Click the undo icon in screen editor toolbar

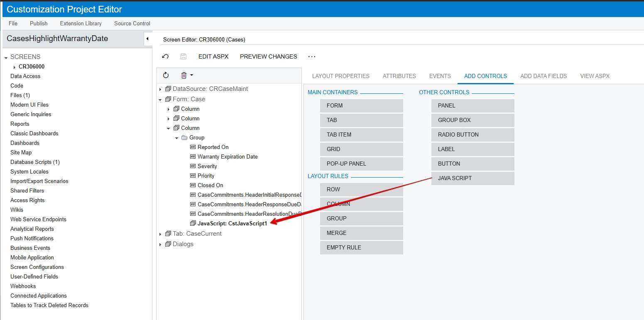[x=165, y=56]
